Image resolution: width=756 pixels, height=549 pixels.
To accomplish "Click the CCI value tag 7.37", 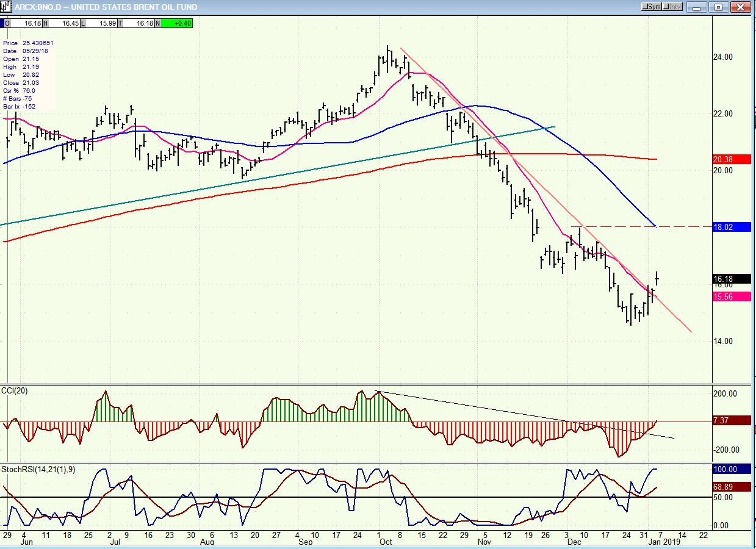I will point(730,420).
